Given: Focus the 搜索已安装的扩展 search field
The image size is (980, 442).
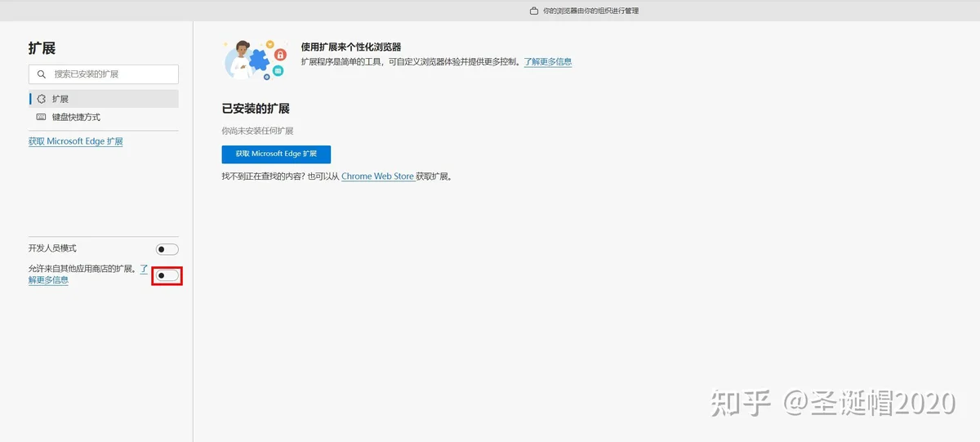Looking at the screenshot, I should coord(104,74).
